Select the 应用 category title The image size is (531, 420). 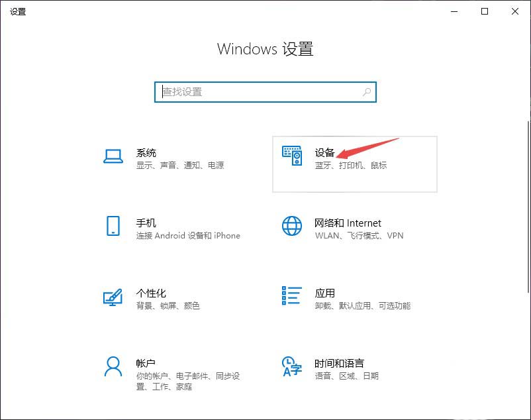coord(325,293)
